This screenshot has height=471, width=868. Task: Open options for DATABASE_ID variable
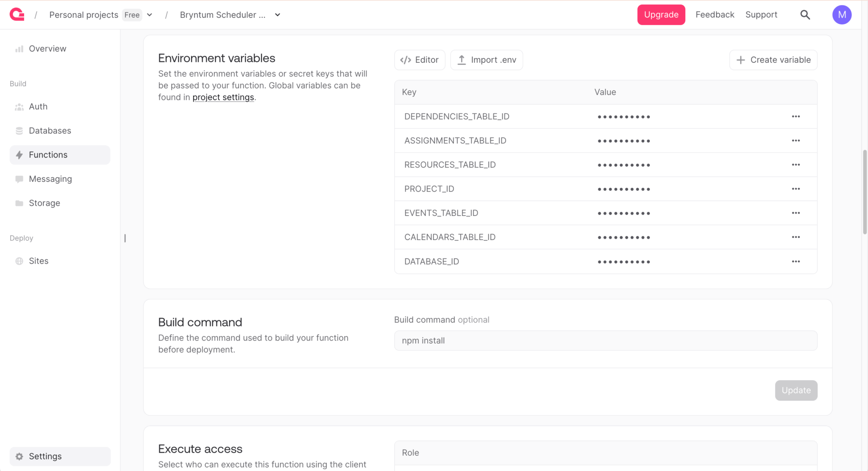(796, 262)
